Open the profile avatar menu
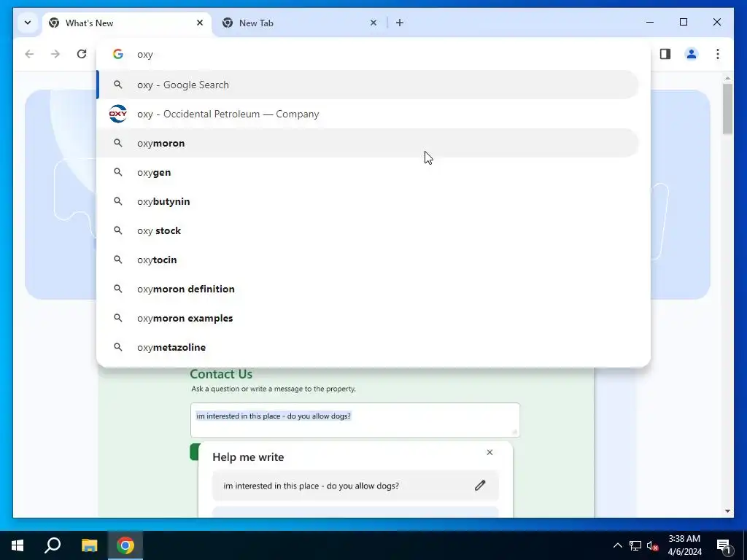 pyautogui.click(x=692, y=54)
